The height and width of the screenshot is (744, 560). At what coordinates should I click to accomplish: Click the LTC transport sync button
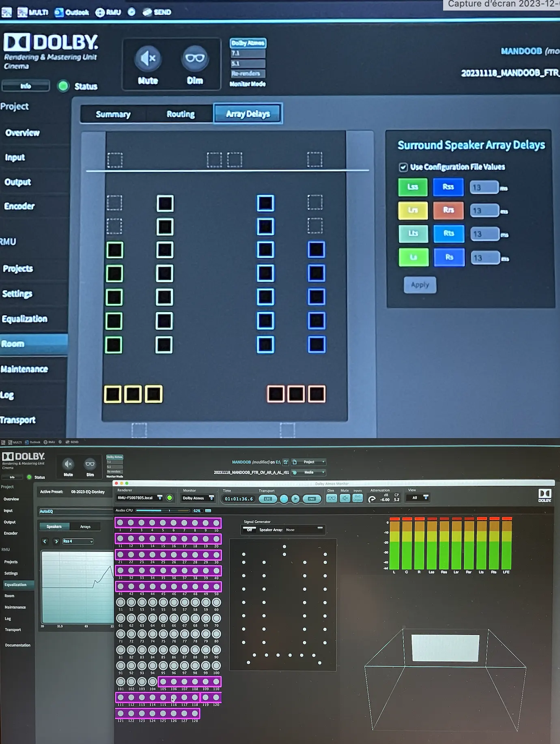click(x=268, y=499)
